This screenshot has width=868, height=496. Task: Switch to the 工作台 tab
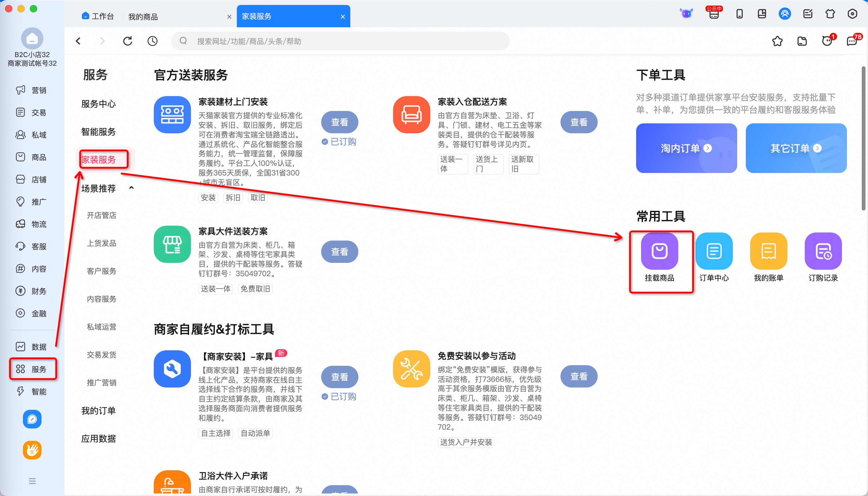click(98, 16)
